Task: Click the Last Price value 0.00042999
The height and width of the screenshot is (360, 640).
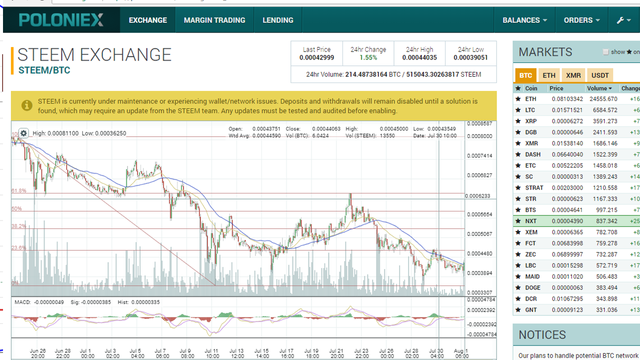Action: pyautogui.click(x=317, y=58)
